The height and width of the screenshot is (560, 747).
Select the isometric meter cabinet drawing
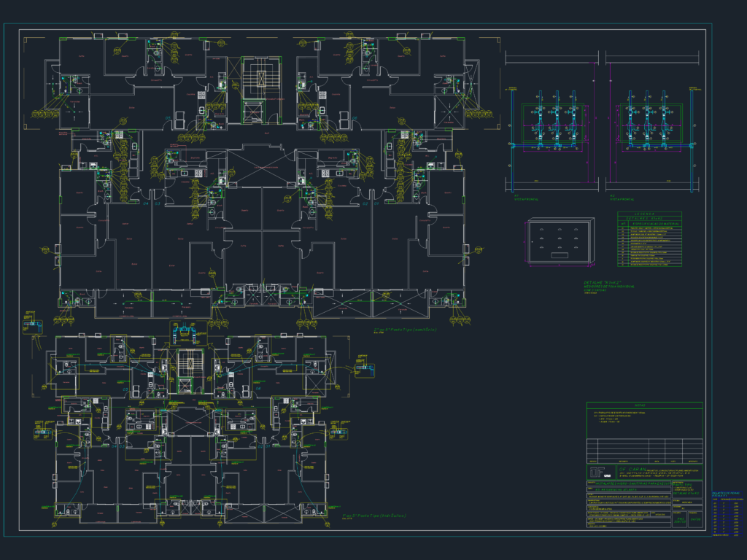(561, 242)
